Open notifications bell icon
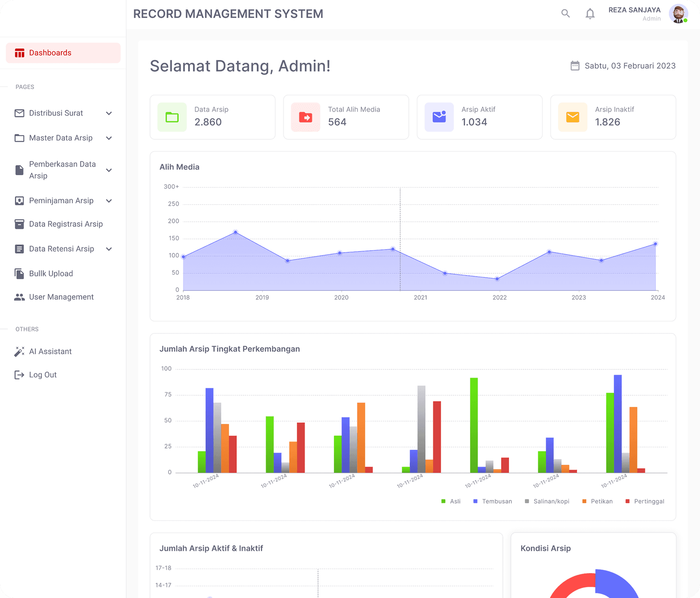700x598 pixels. point(590,13)
